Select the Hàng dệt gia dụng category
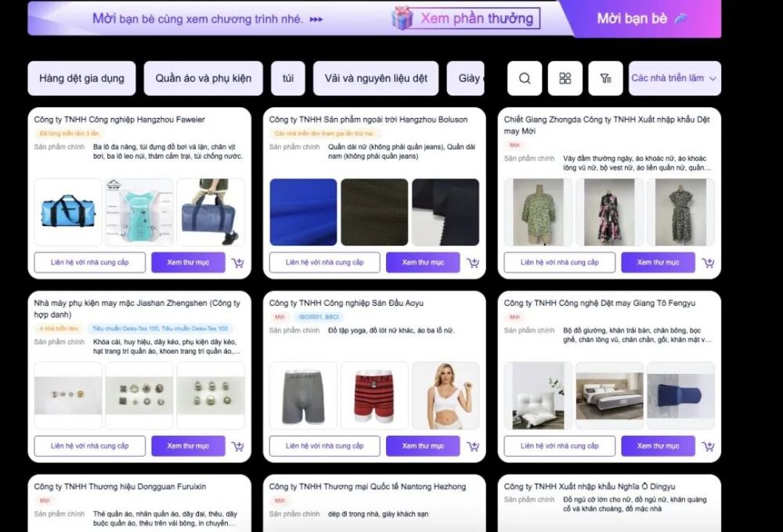Viewport: 783px width, 532px height. pyautogui.click(x=81, y=78)
